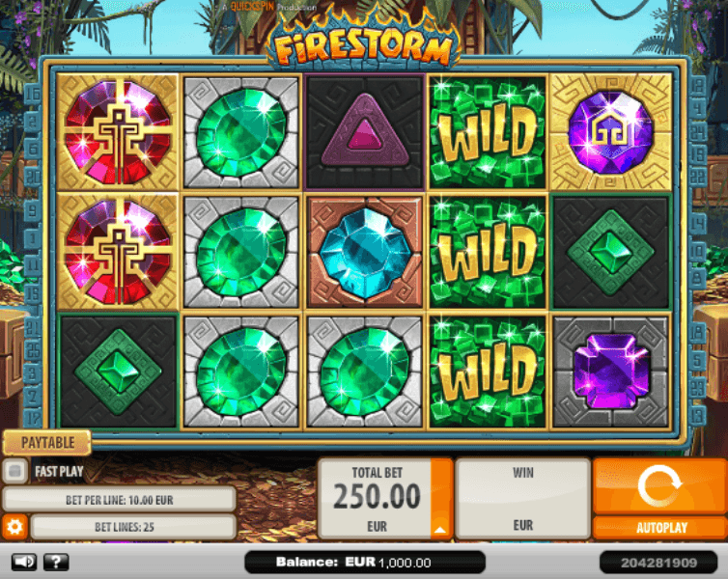The width and height of the screenshot is (728, 579).
Task: Toggle payline number 13 marker
Action: pyautogui.click(x=697, y=415)
